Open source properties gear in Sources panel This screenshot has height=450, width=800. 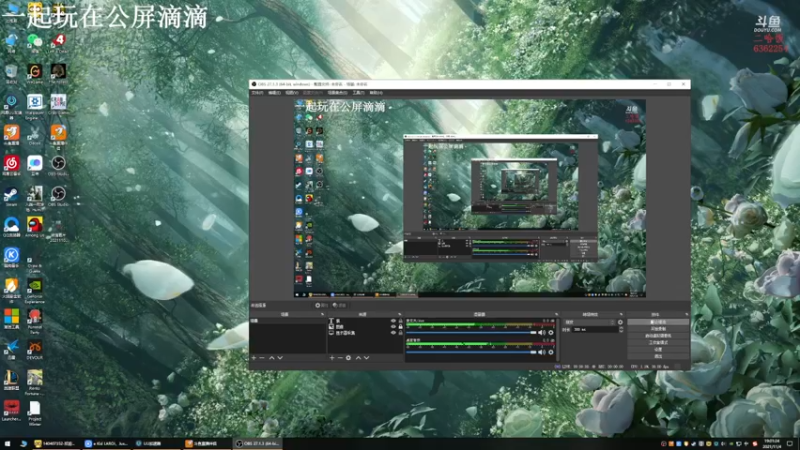(348, 358)
